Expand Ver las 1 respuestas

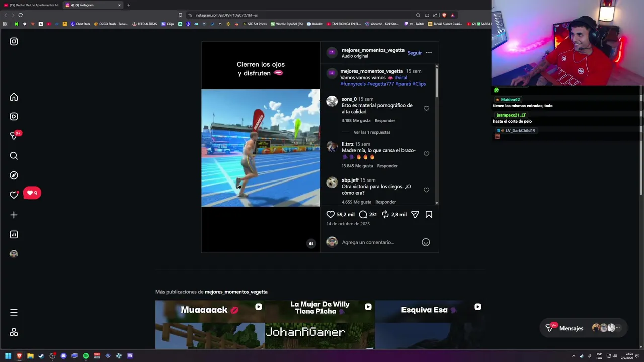(372, 132)
